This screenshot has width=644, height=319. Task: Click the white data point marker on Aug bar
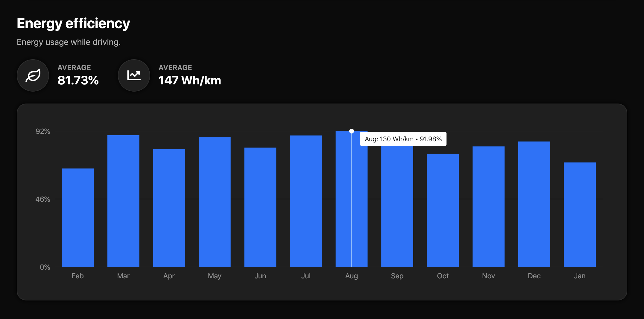352,131
